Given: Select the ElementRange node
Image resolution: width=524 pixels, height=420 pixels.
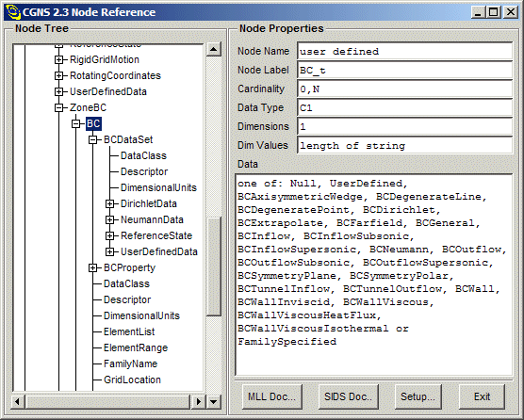Looking at the screenshot, I should [136, 347].
